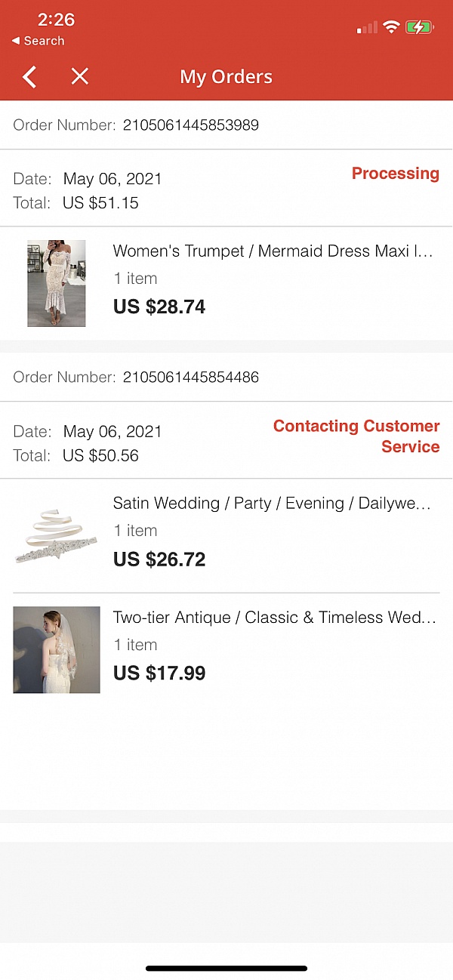
Task: Open the mermaid dress product thumbnail
Action: tap(57, 283)
